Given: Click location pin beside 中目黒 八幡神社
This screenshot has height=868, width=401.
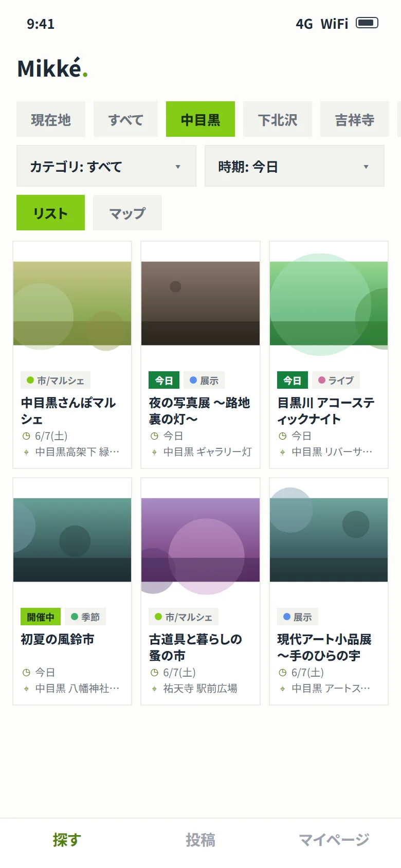Looking at the screenshot, I should (26, 689).
